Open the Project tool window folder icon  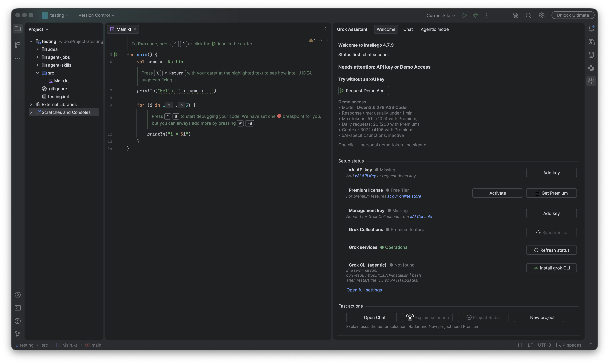pyautogui.click(x=18, y=29)
